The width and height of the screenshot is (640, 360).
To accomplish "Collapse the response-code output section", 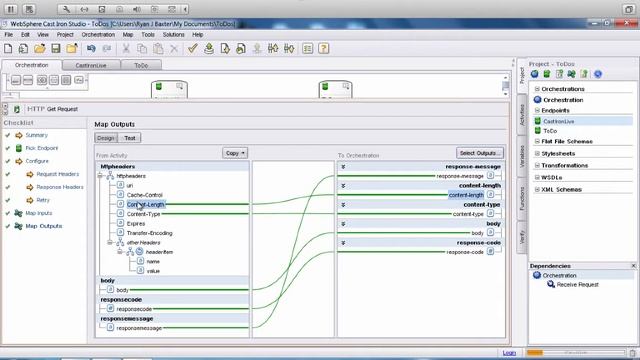I will (x=343, y=242).
